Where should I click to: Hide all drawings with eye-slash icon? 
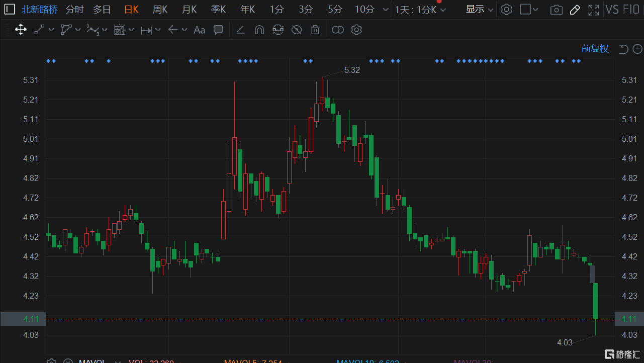297,30
